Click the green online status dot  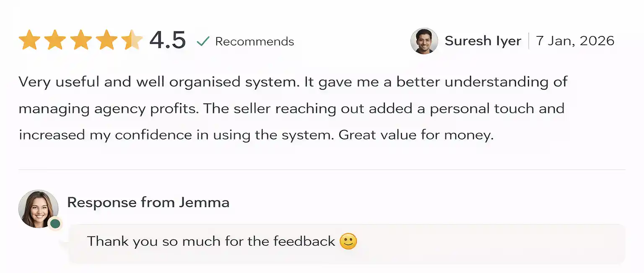point(55,224)
